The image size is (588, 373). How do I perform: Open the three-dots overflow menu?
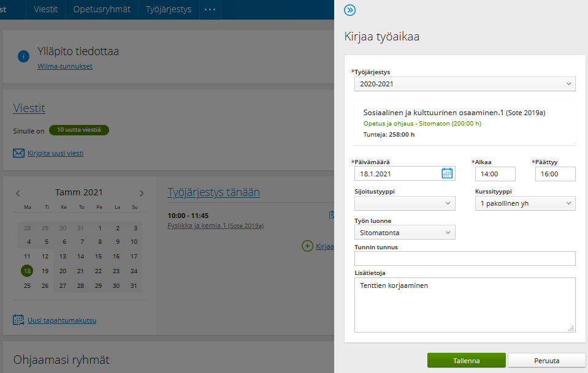[x=210, y=10]
